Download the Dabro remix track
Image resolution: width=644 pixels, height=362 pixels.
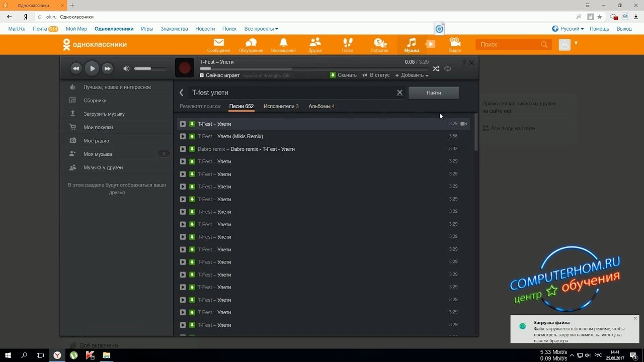click(192, 149)
